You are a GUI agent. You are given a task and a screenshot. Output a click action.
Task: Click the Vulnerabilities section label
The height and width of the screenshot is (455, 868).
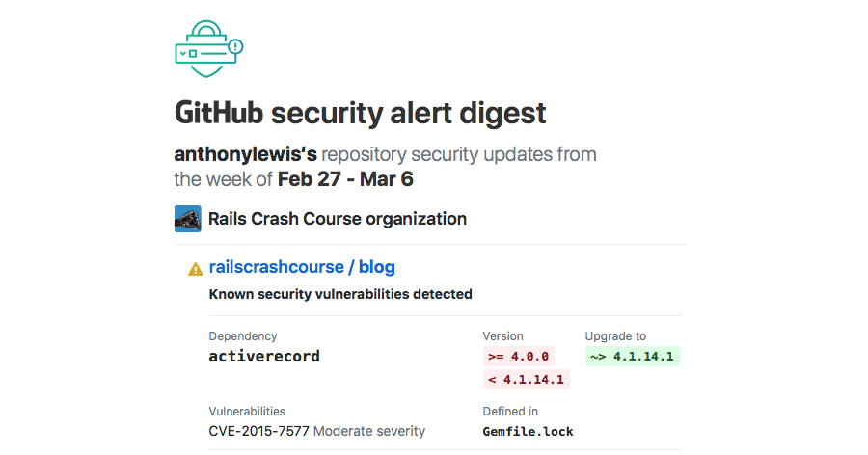247,412
